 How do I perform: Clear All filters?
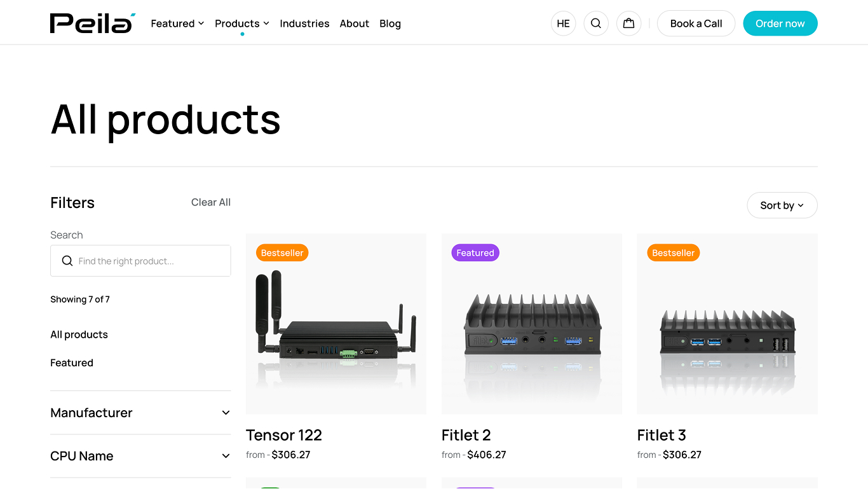coord(211,202)
